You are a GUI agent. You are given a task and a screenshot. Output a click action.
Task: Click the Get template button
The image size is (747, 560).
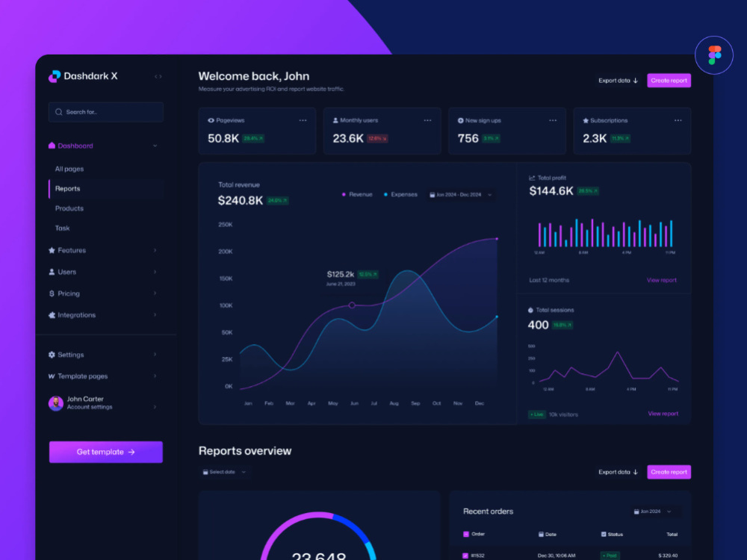[x=106, y=452]
